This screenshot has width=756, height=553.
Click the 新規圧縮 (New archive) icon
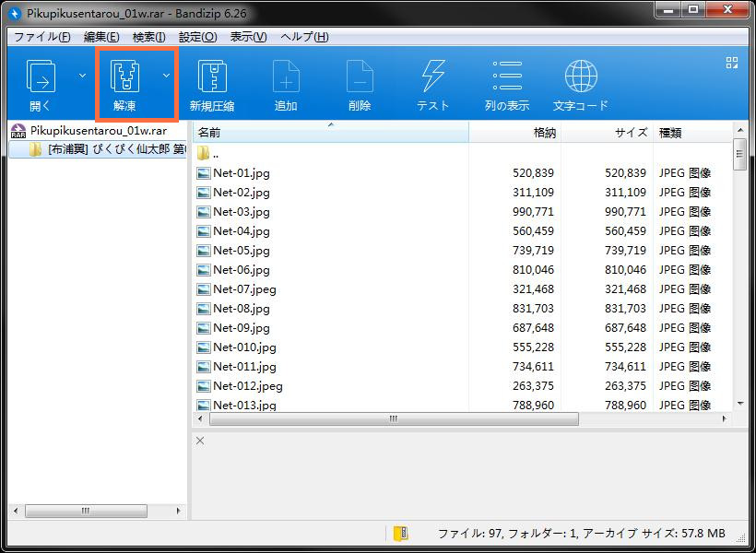click(211, 76)
